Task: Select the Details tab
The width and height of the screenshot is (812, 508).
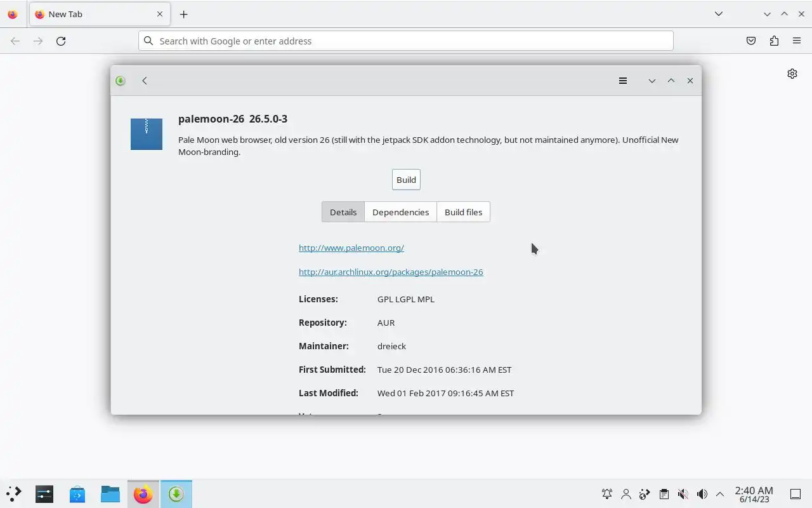Action: pyautogui.click(x=343, y=212)
